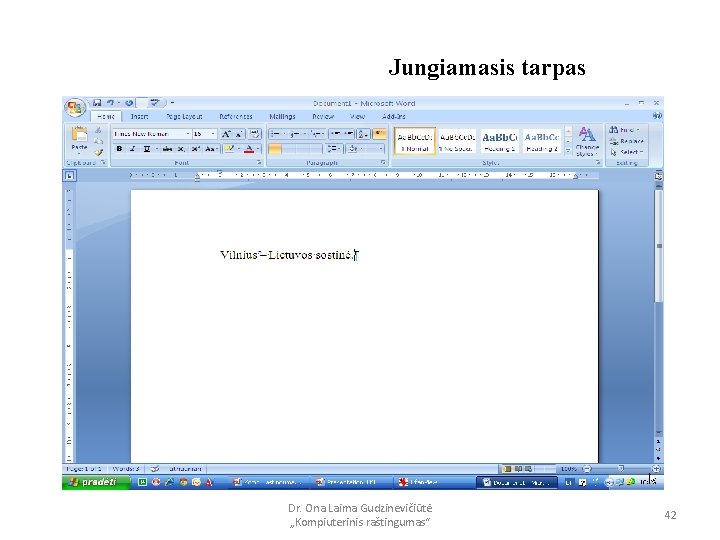The height and width of the screenshot is (540, 720).
Task: Apply subscript formatting
Action: pyautogui.click(x=181, y=149)
